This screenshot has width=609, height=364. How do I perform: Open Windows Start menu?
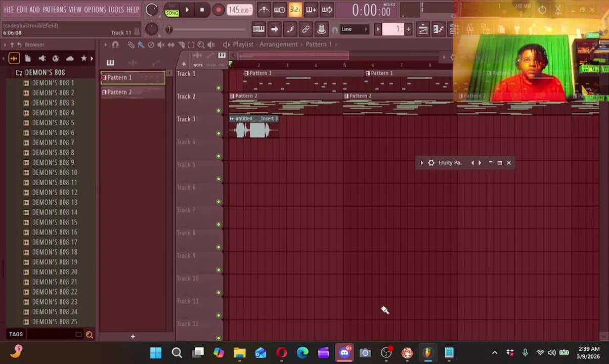156,353
